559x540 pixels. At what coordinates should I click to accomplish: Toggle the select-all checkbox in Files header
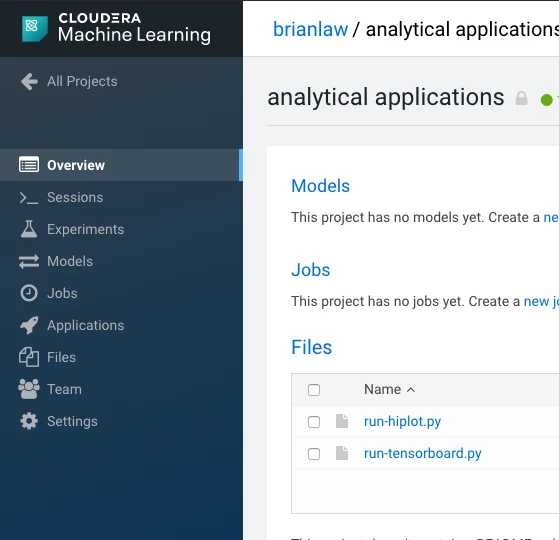(x=314, y=390)
